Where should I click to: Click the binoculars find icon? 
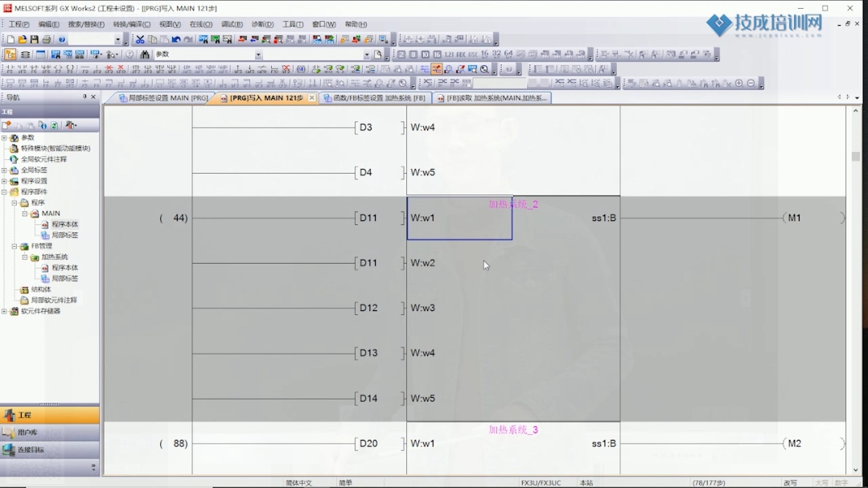point(145,54)
